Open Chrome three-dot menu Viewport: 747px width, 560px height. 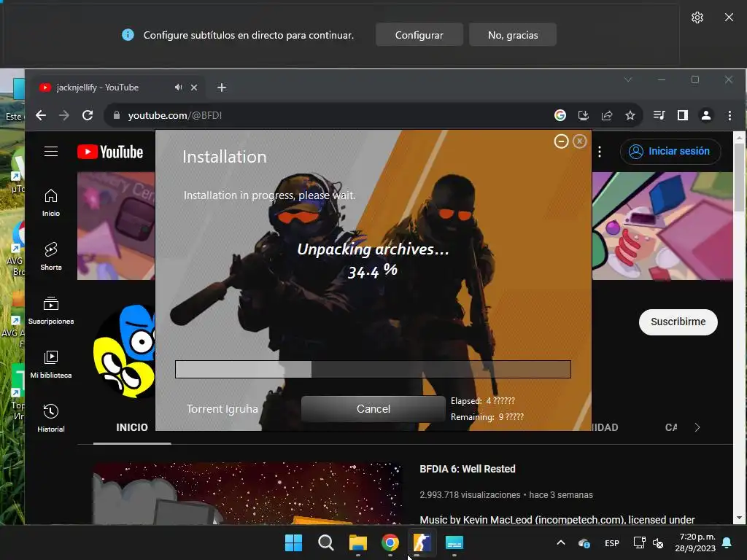pyautogui.click(x=729, y=115)
